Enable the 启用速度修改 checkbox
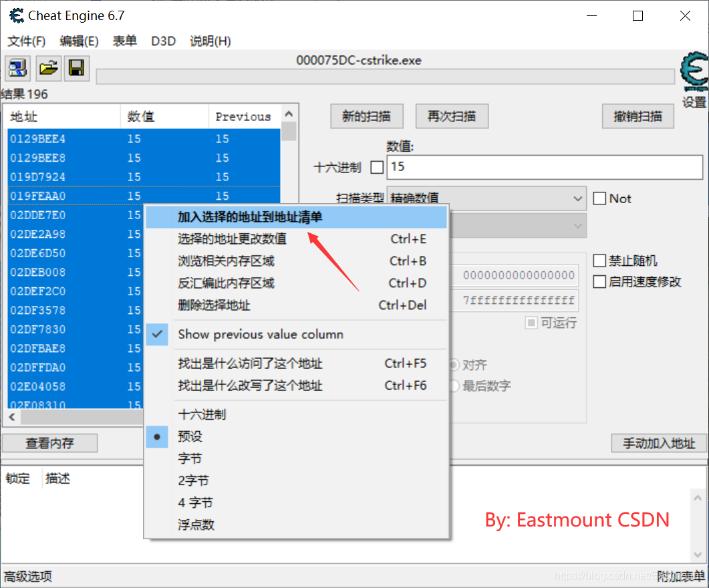This screenshot has height=588, width=709. 599,281
